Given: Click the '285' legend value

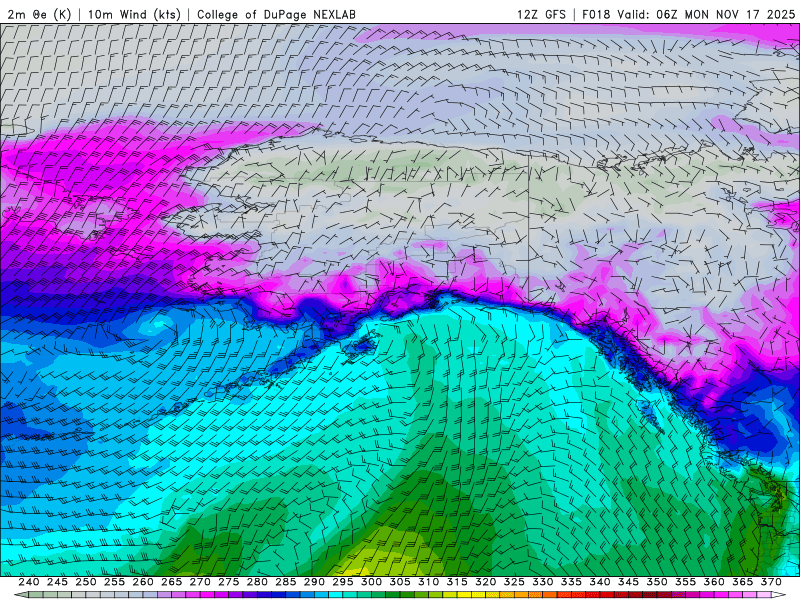Looking at the screenshot, I should coord(286,582).
